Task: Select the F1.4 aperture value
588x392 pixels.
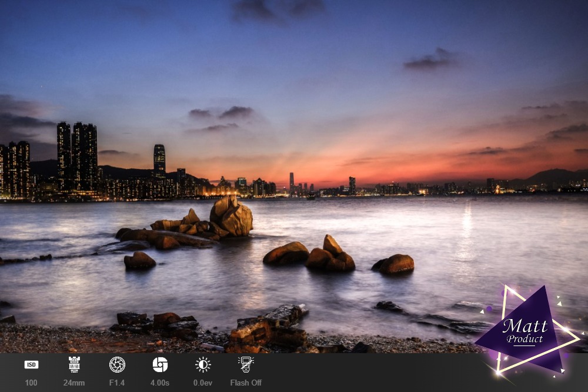Action: pos(117,383)
